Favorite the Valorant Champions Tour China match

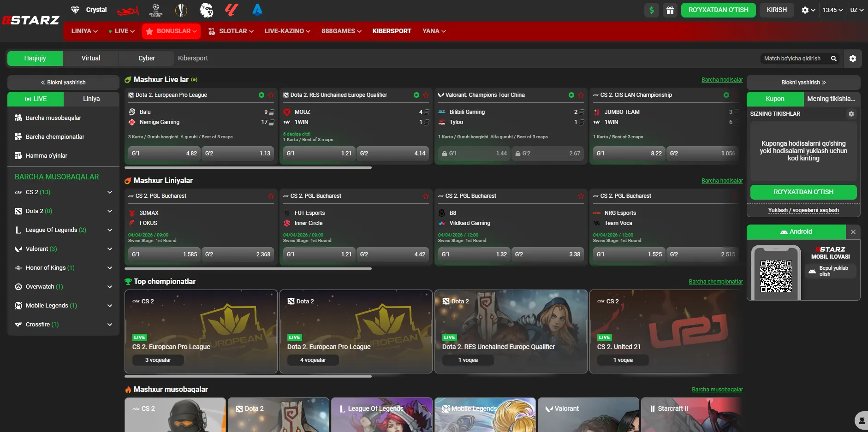(581, 95)
